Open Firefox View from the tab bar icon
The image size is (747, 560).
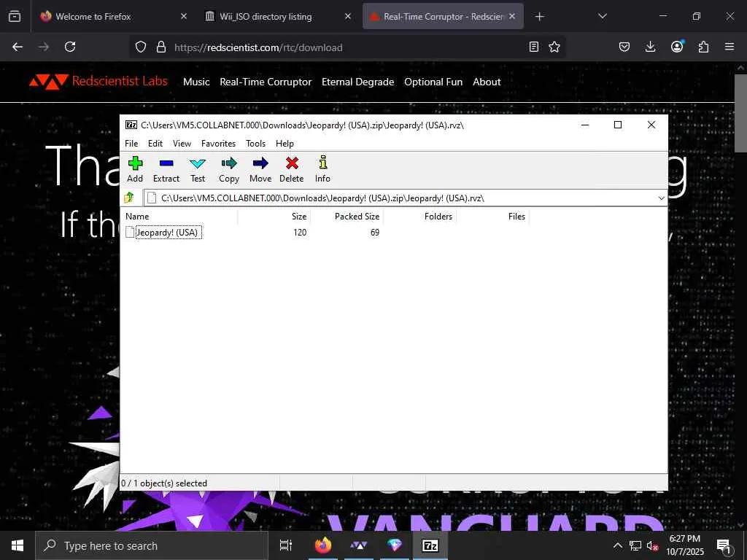pyautogui.click(x=15, y=16)
